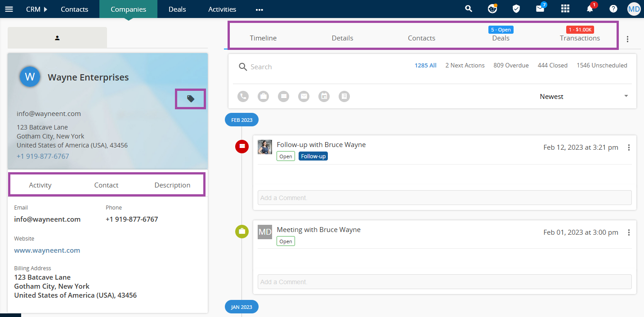
Task: Open www.wayneent.com website link
Action: click(x=47, y=250)
